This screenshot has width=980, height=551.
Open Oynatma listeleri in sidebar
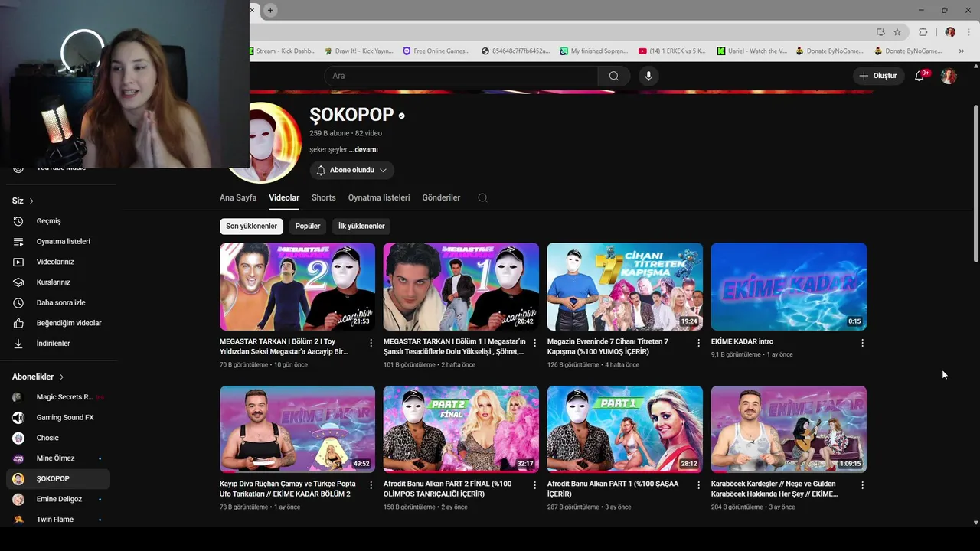pos(61,241)
